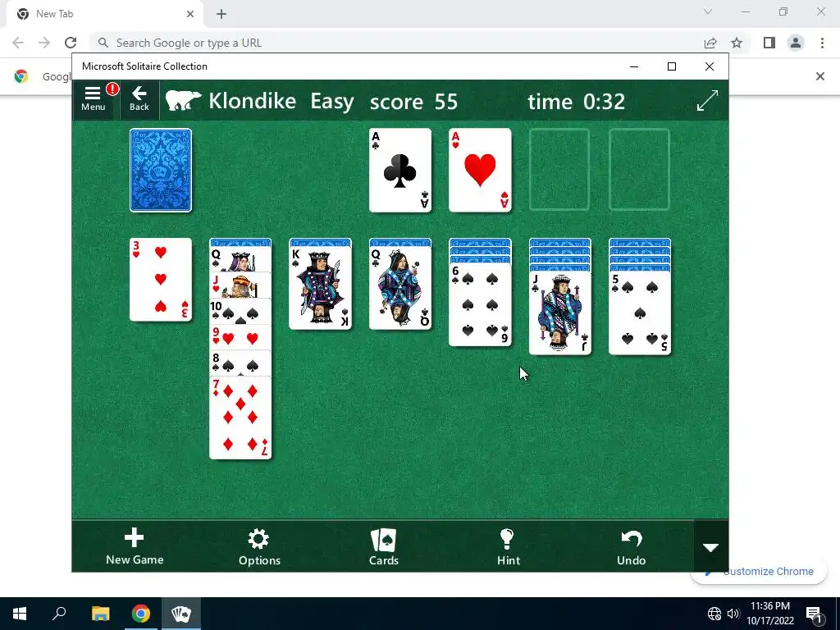Open the Chrome profile avatar
The height and width of the screenshot is (630, 840).
[x=796, y=43]
